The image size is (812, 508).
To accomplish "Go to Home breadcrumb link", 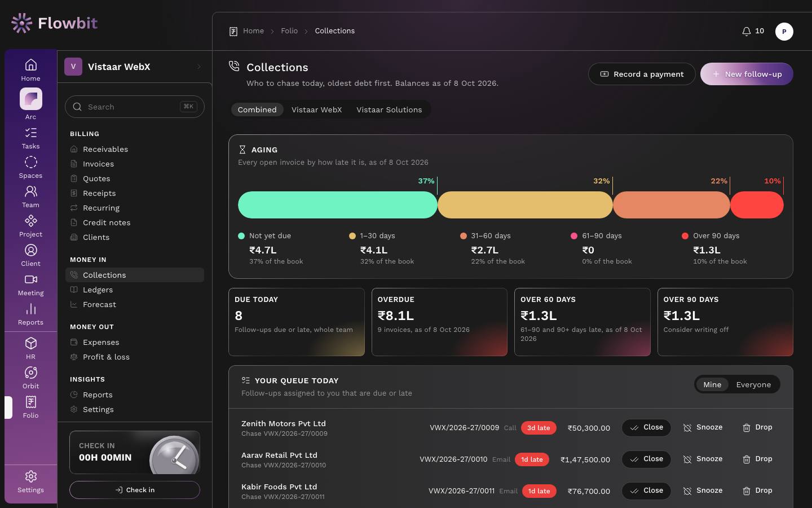I will 253,31.
